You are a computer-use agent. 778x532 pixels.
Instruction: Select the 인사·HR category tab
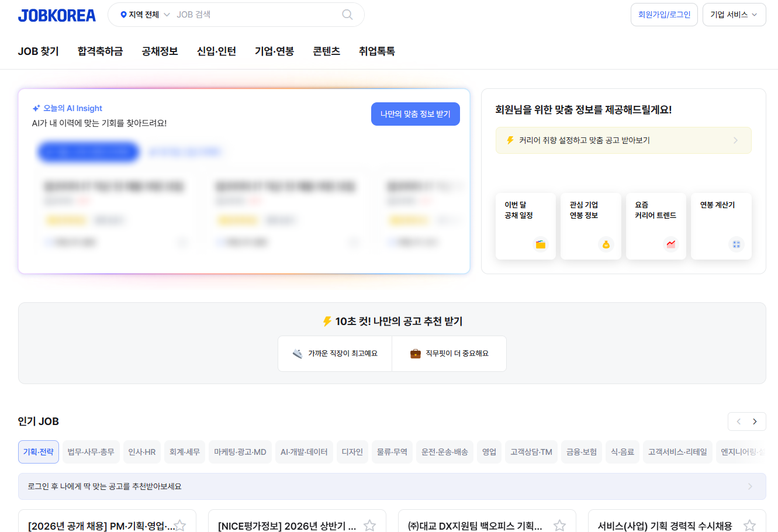click(142, 452)
